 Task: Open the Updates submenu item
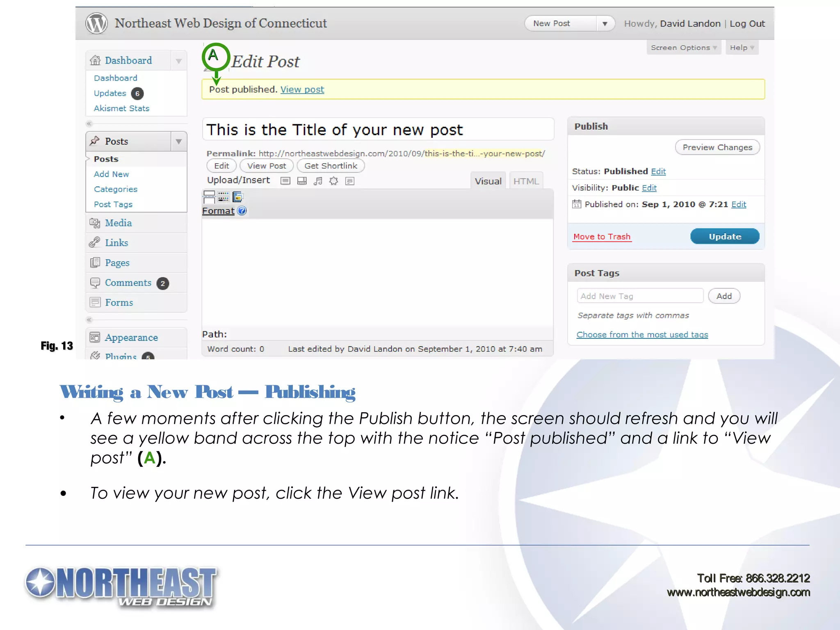pyautogui.click(x=110, y=93)
